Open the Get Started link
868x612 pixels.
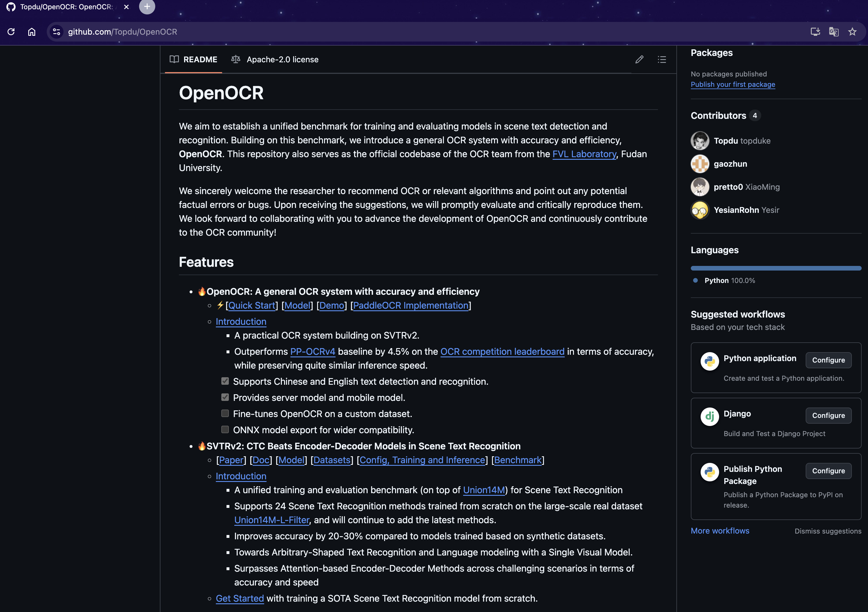point(240,598)
